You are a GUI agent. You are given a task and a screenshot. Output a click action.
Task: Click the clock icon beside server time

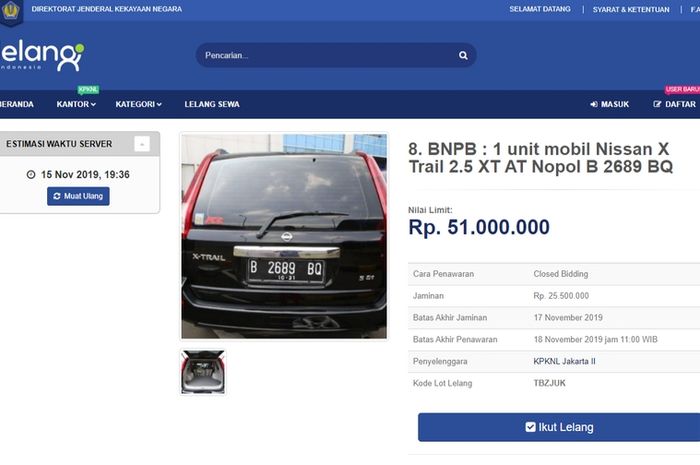(31, 174)
